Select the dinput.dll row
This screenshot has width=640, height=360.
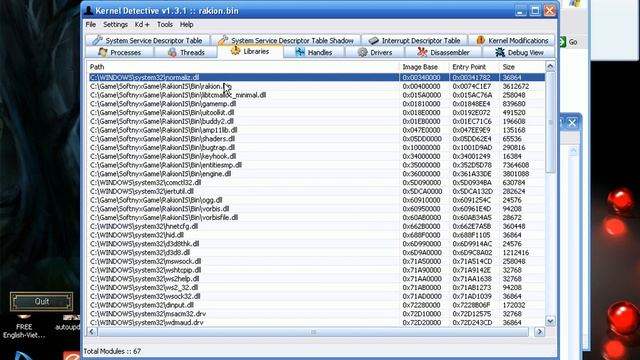pyautogui.click(x=317, y=305)
